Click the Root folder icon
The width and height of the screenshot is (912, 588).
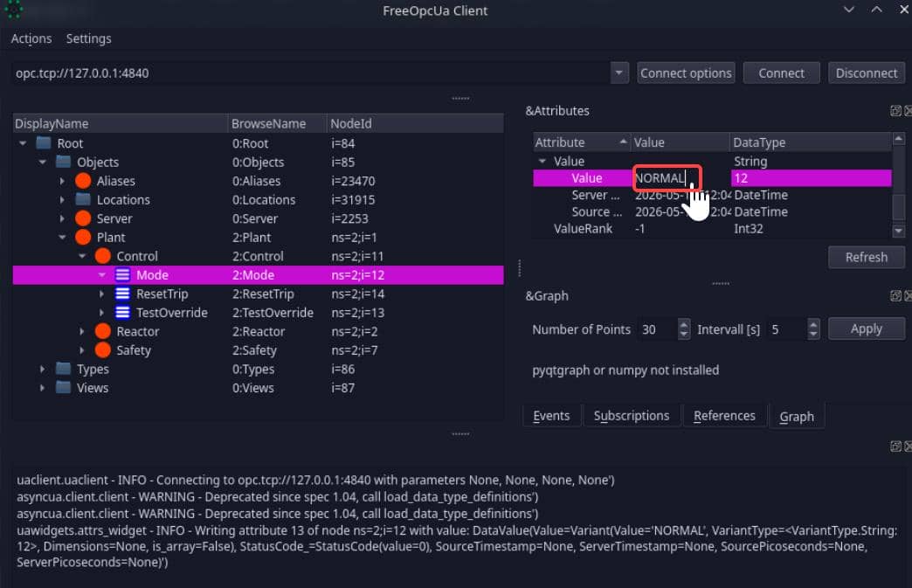coord(44,143)
